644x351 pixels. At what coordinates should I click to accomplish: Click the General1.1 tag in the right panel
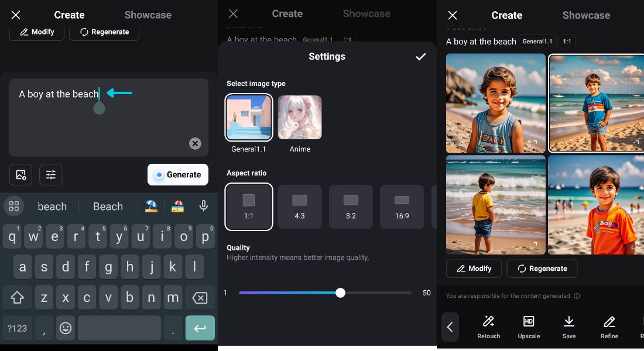(x=537, y=42)
